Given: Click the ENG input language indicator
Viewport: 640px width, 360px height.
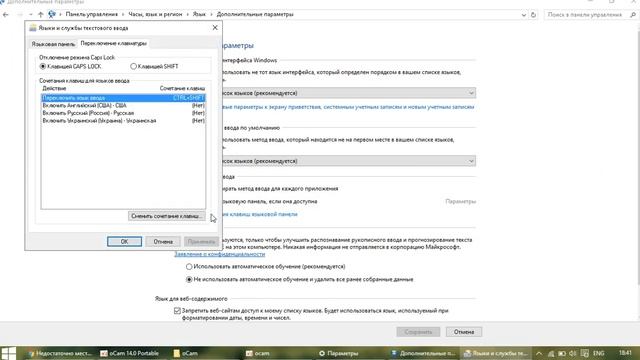Looking at the screenshot, I should pos(599,353).
